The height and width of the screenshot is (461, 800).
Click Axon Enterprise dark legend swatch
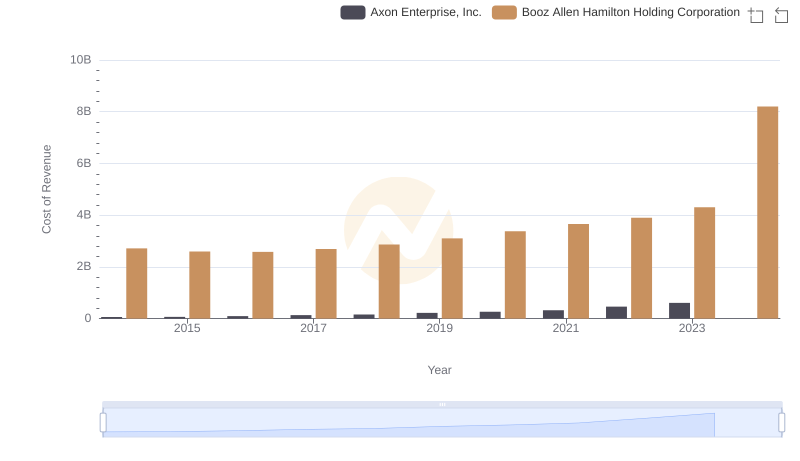(353, 12)
